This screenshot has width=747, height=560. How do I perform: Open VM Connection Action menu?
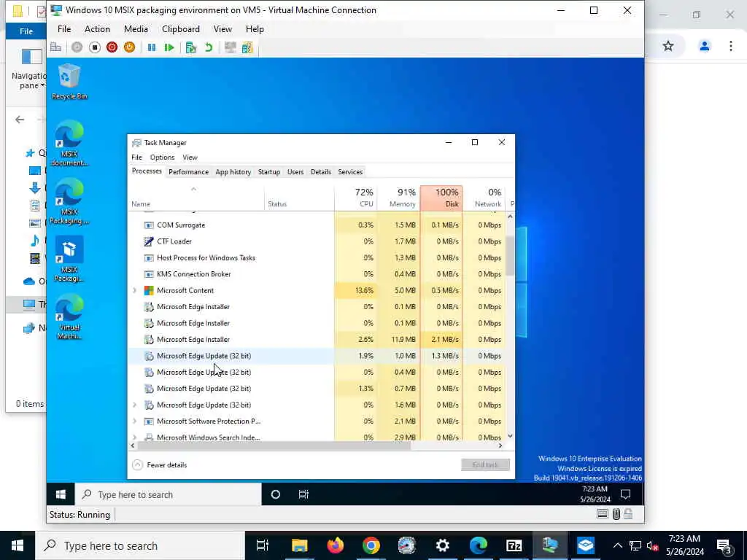97,29
